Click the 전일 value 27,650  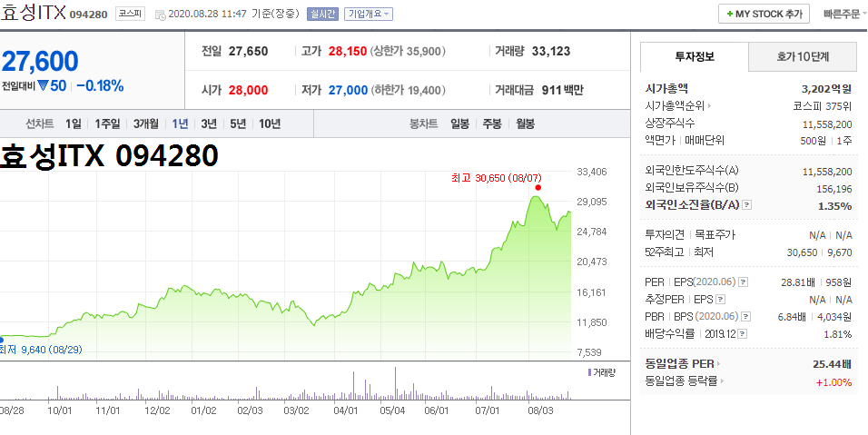click(248, 52)
